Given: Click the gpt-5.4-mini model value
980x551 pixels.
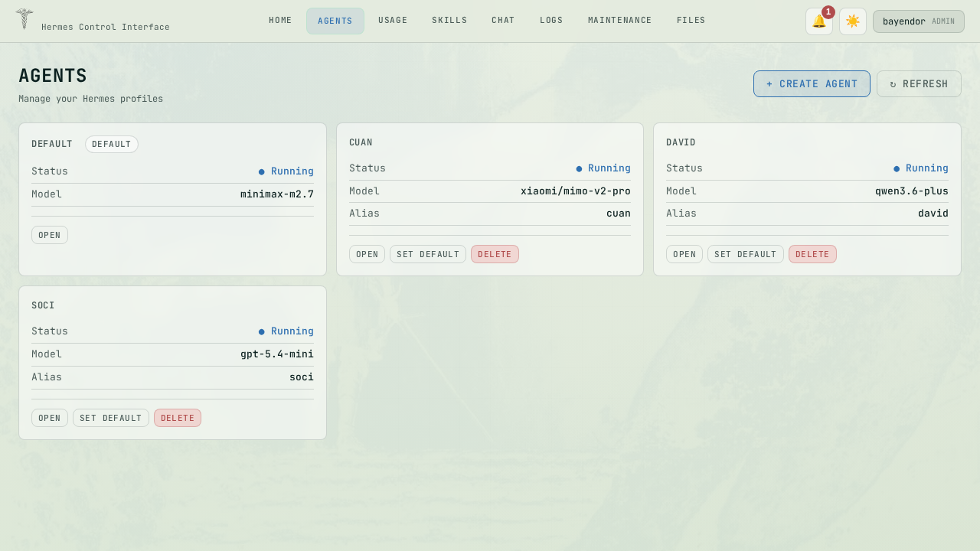Looking at the screenshot, I should 277,354.
